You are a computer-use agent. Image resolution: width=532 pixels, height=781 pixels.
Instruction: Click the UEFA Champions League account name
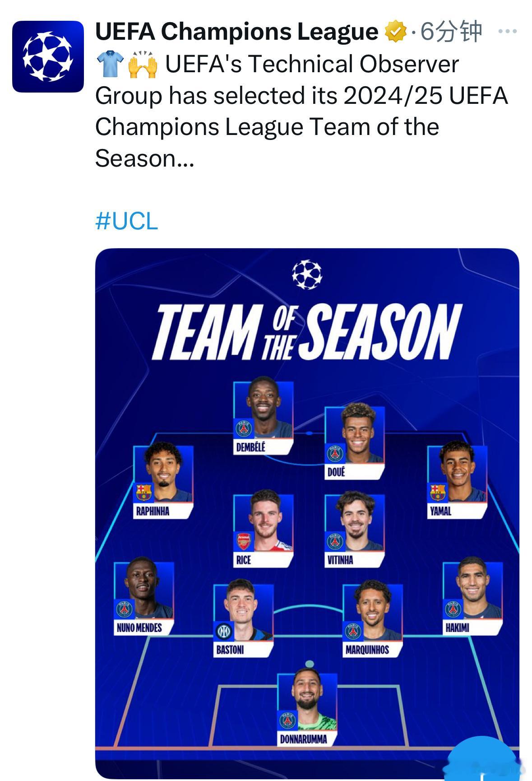pos(237,32)
